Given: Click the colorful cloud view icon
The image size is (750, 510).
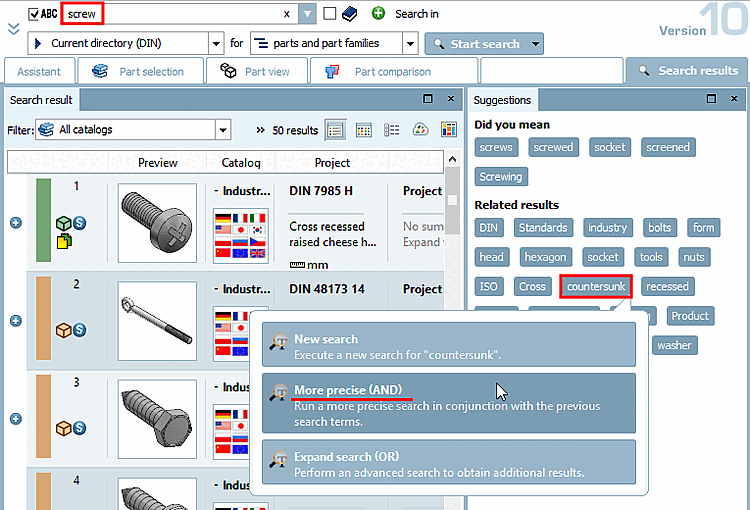Looking at the screenshot, I should [420, 130].
